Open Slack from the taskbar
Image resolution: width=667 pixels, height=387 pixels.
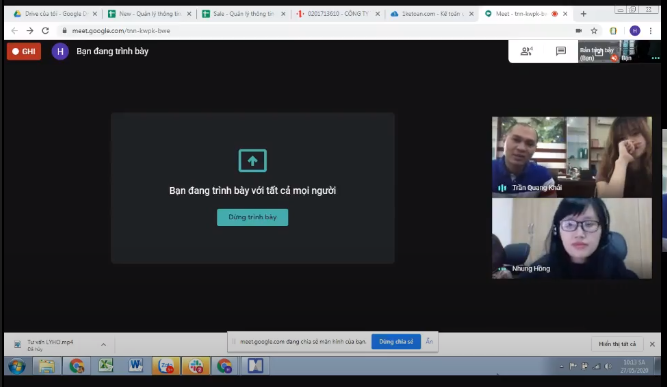tap(196, 366)
